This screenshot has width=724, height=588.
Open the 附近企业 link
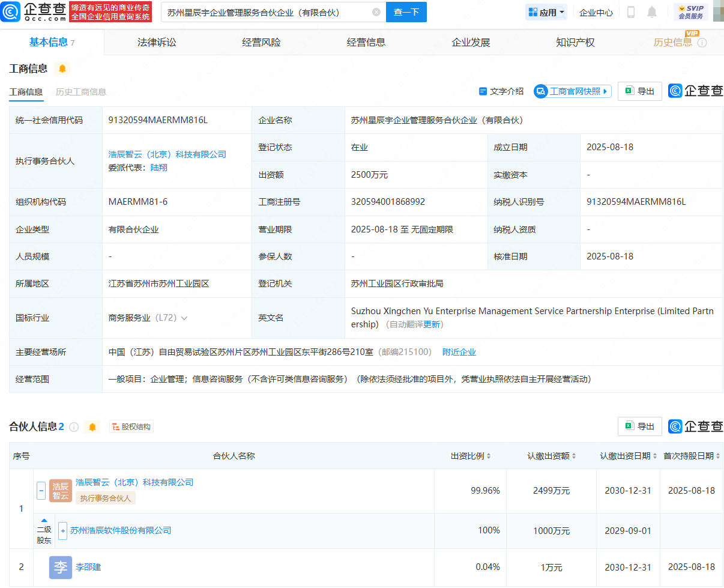tap(459, 352)
